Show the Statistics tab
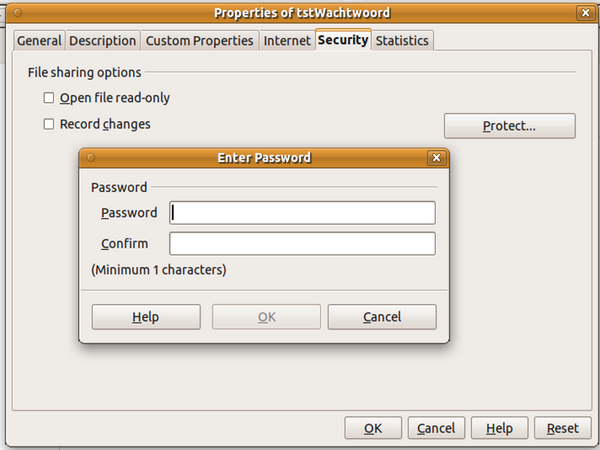600x450 pixels. tap(402, 41)
